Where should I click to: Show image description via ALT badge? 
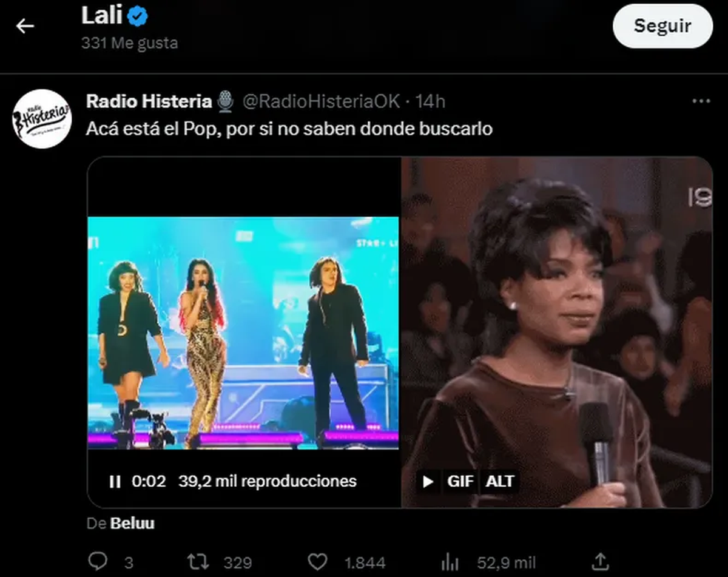coord(500,482)
